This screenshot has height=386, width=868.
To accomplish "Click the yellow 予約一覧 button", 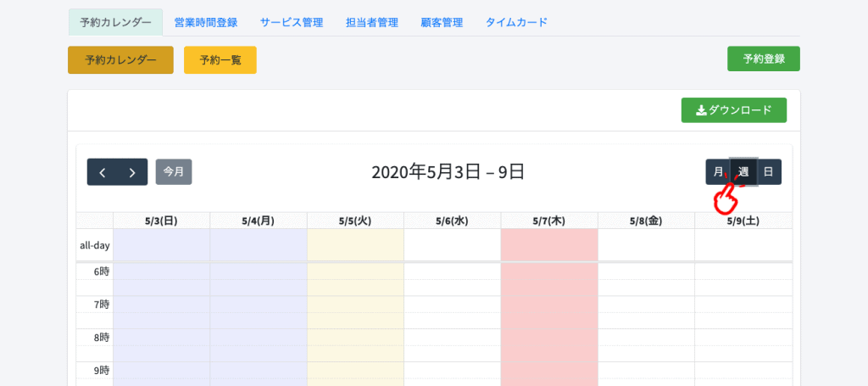I will click(220, 60).
